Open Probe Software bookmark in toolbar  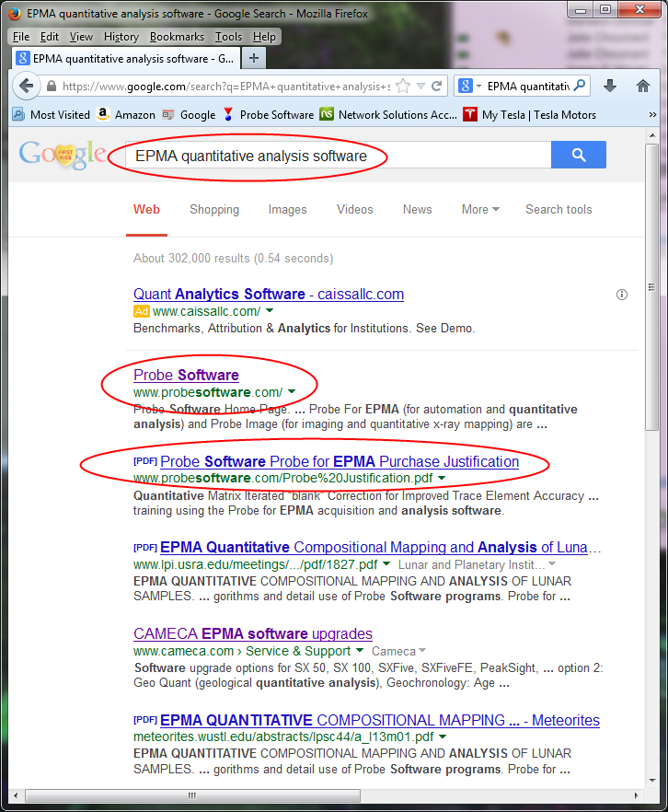[x=267, y=115]
